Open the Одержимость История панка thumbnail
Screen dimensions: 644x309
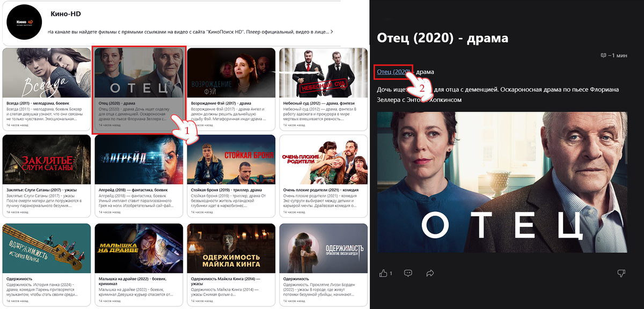coord(47,248)
